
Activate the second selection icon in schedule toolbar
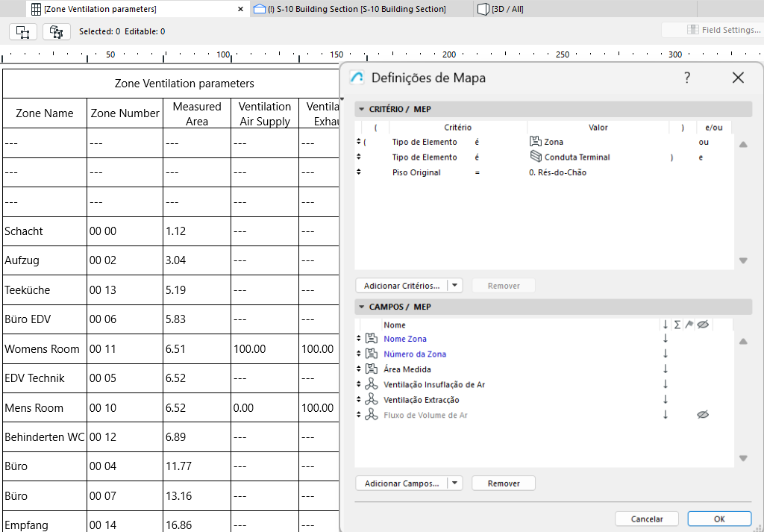coord(55,32)
